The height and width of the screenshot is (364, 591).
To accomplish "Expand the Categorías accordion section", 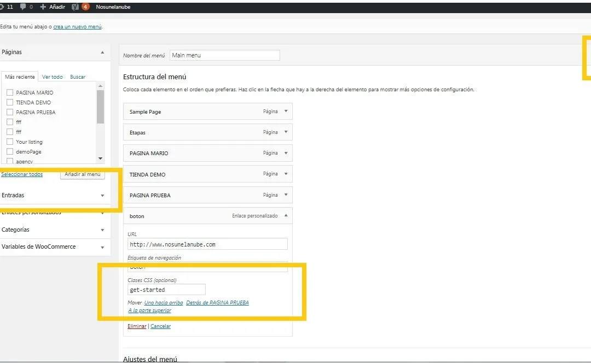I will (x=102, y=230).
